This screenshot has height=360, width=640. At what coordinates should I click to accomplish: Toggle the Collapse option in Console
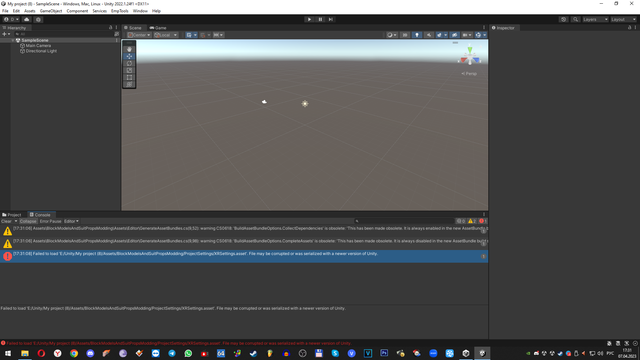pyautogui.click(x=28, y=221)
